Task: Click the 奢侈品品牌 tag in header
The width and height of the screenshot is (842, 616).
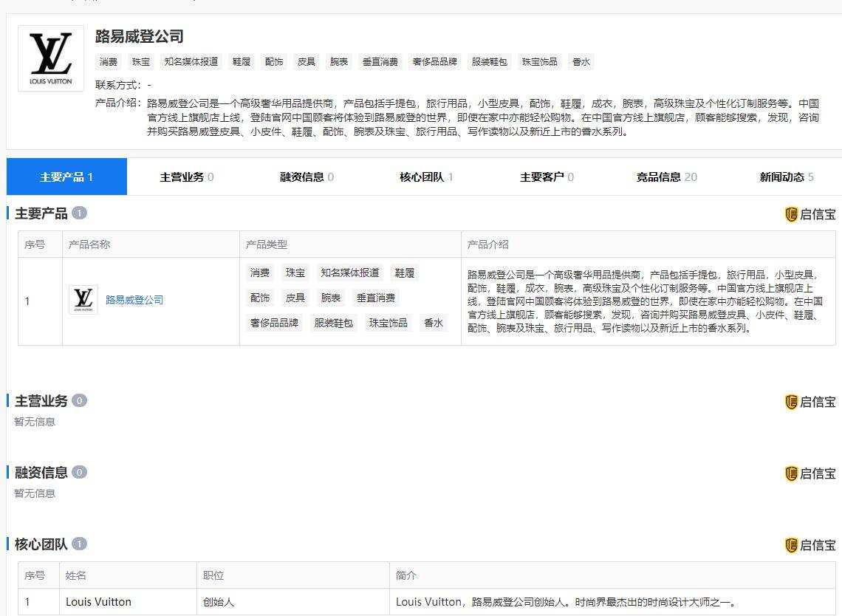Action: [x=435, y=62]
